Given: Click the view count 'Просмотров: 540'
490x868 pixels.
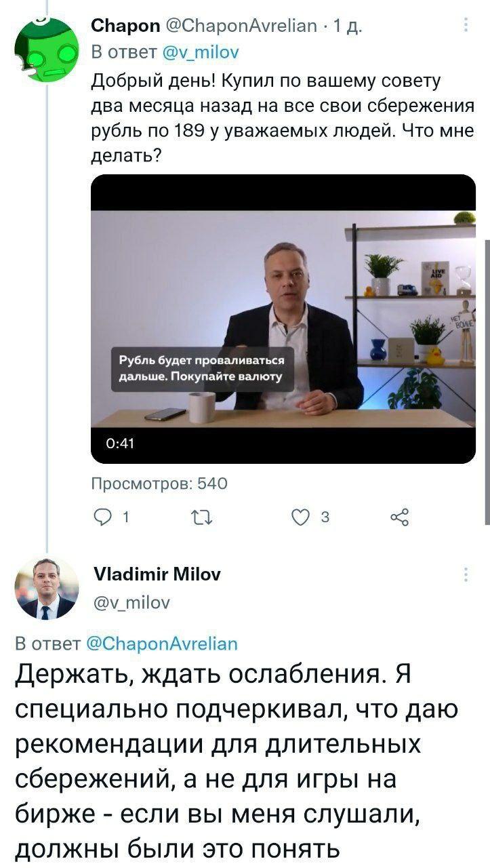Looking at the screenshot, I should click(x=159, y=484).
